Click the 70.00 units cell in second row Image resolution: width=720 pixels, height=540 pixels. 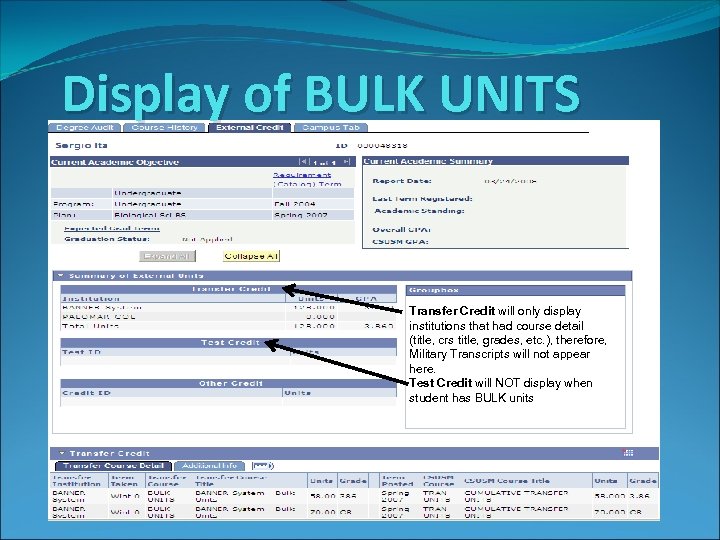coord(322,512)
